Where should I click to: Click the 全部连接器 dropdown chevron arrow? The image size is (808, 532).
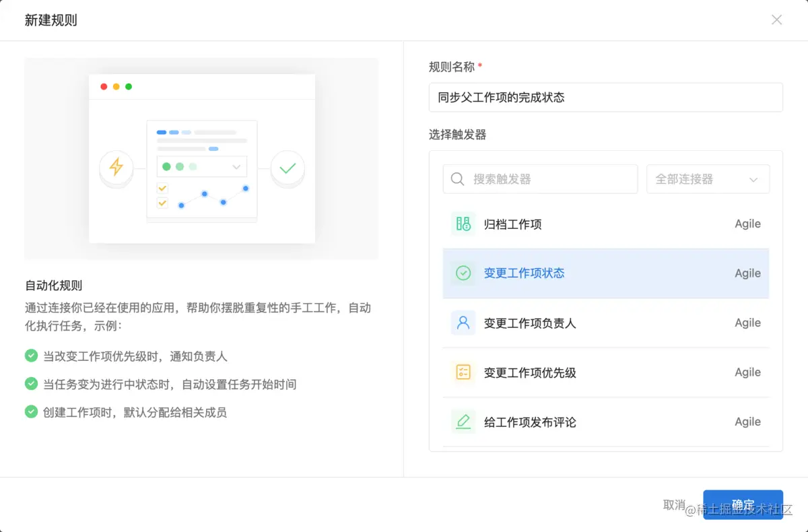753,180
